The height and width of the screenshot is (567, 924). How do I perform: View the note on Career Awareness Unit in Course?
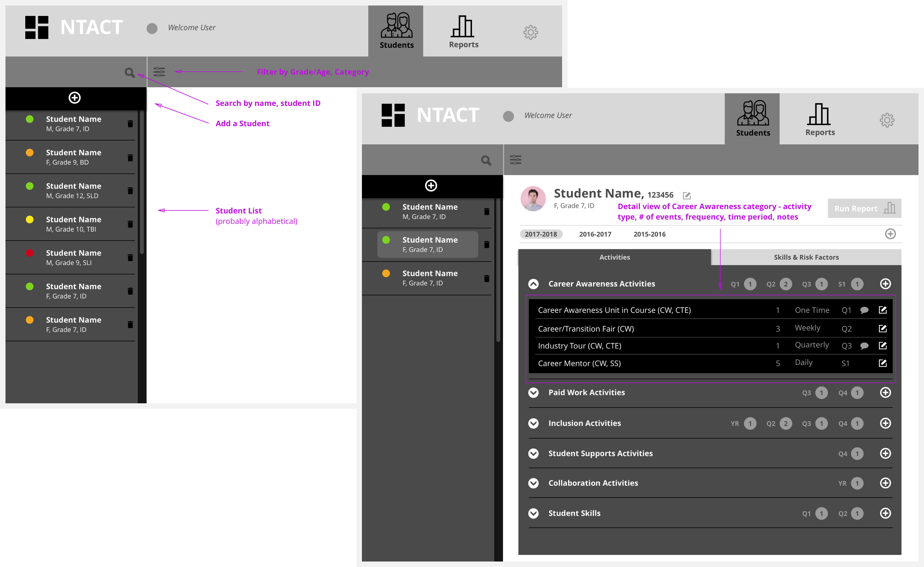pyautogui.click(x=864, y=310)
